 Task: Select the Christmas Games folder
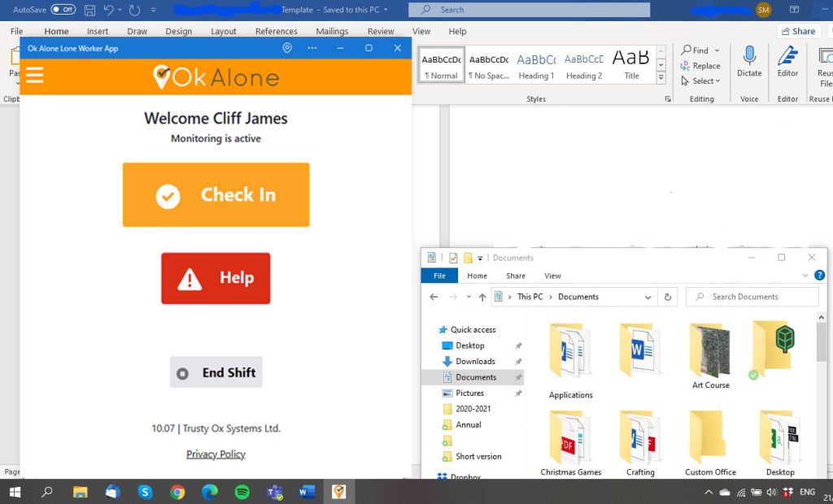570,443
